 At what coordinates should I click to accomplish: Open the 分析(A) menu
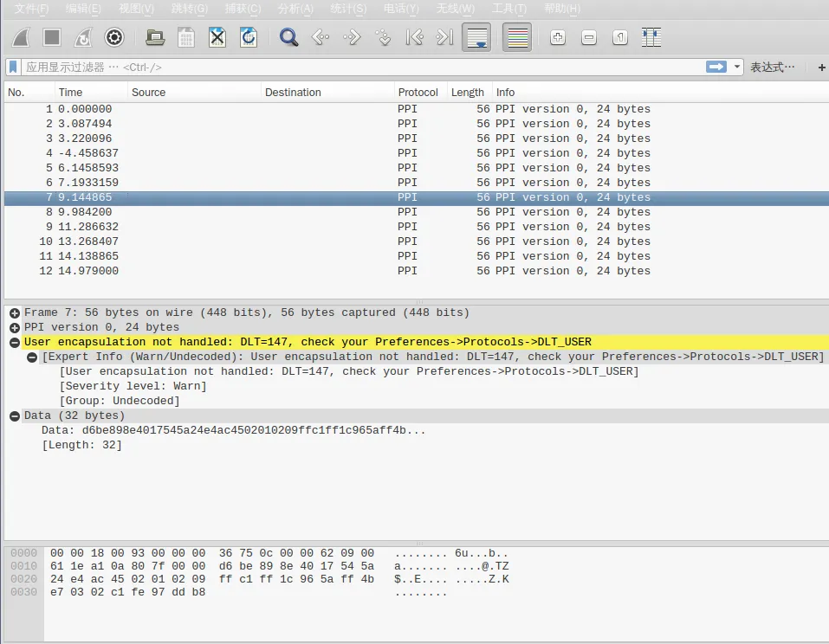pyautogui.click(x=295, y=9)
